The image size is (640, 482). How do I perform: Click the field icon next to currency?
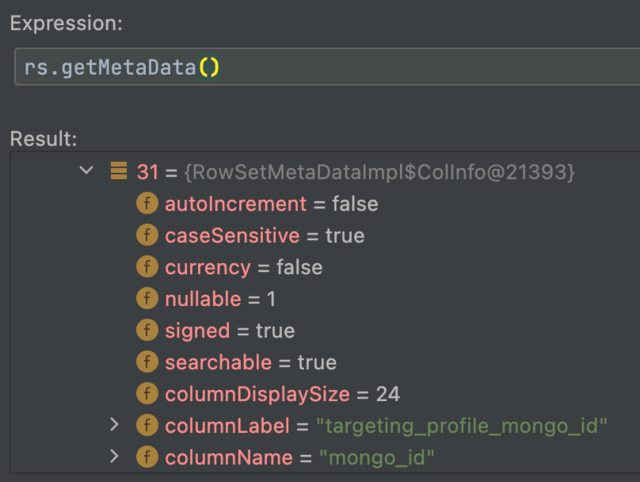pyautogui.click(x=147, y=267)
